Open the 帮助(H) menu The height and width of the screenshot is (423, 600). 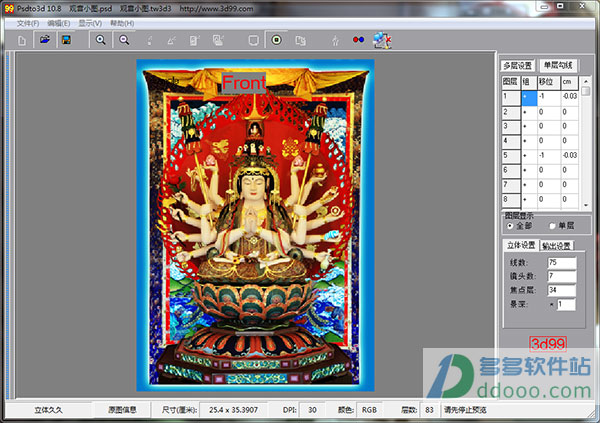tap(122, 24)
